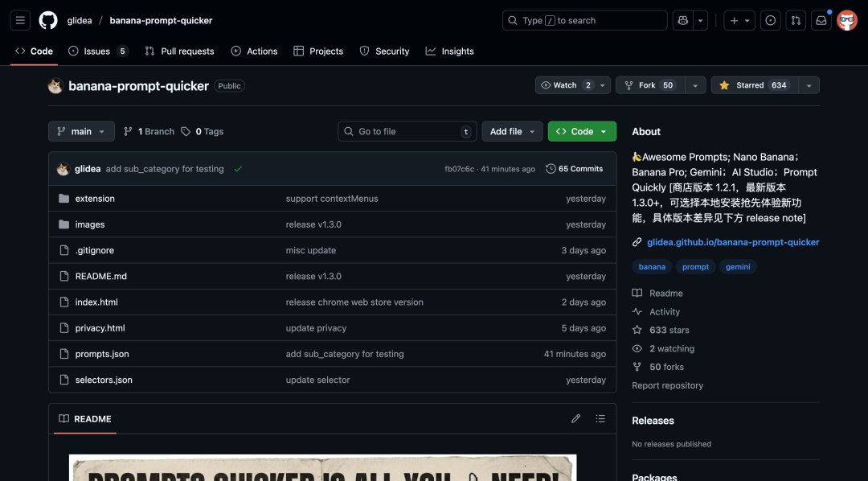Viewport: 868px width, 481px height.
Task: Expand the Fork options dropdown
Action: pos(695,84)
